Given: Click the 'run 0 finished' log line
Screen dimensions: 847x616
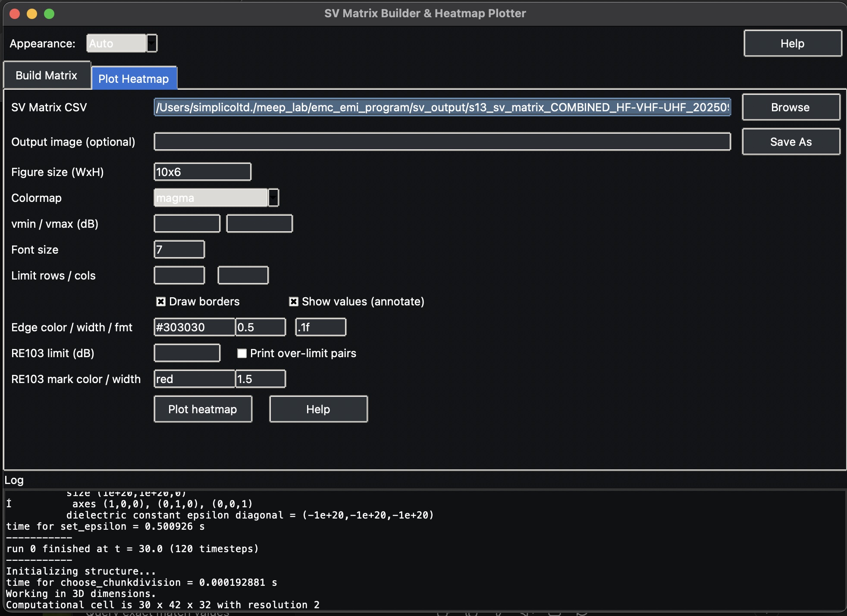Looking at the screenshot, I should (x=132, y=549).
